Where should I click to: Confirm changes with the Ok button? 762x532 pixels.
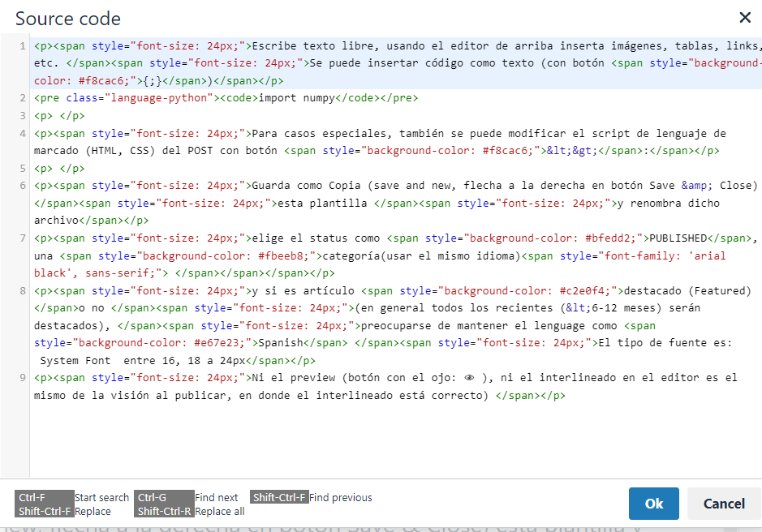pos(653,504)
